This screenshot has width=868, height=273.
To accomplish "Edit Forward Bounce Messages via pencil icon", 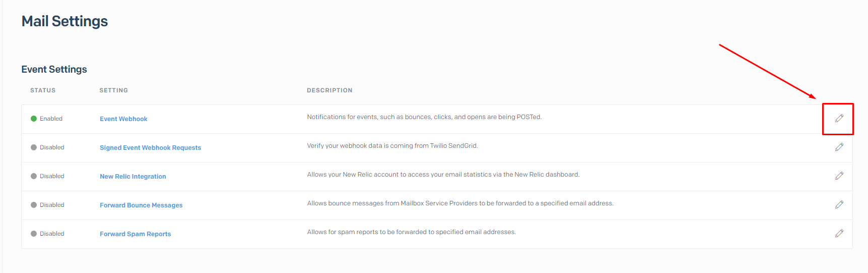I will click(x=839, y=204).
